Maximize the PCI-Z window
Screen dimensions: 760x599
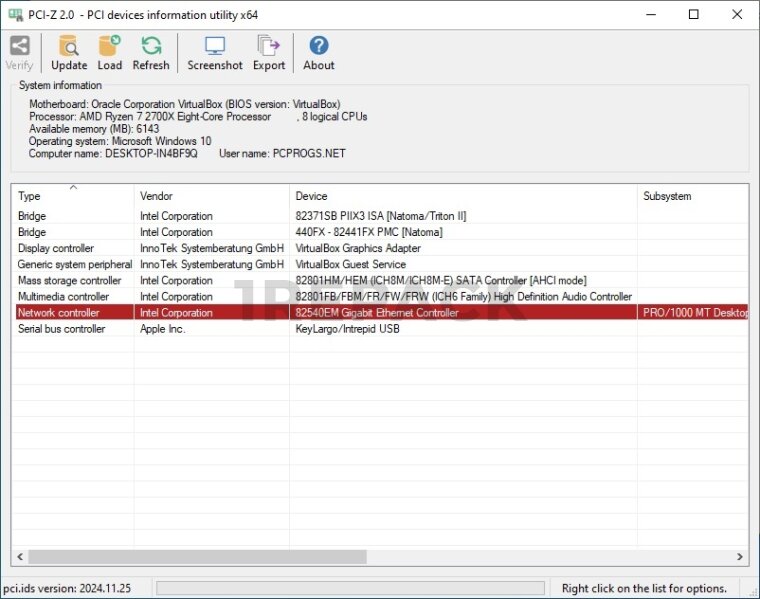click(x=694, y=14)
